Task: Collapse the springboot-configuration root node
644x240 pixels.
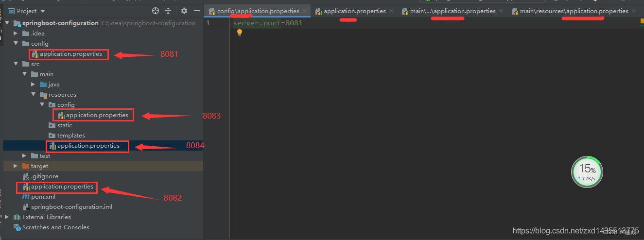Action: 7,23
